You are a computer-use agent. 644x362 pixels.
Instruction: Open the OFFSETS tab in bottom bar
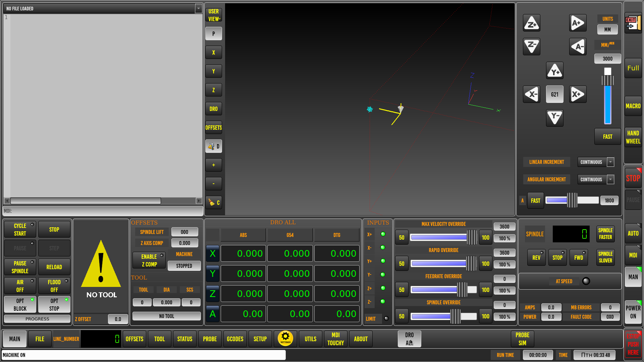click(x=135, y=339)
